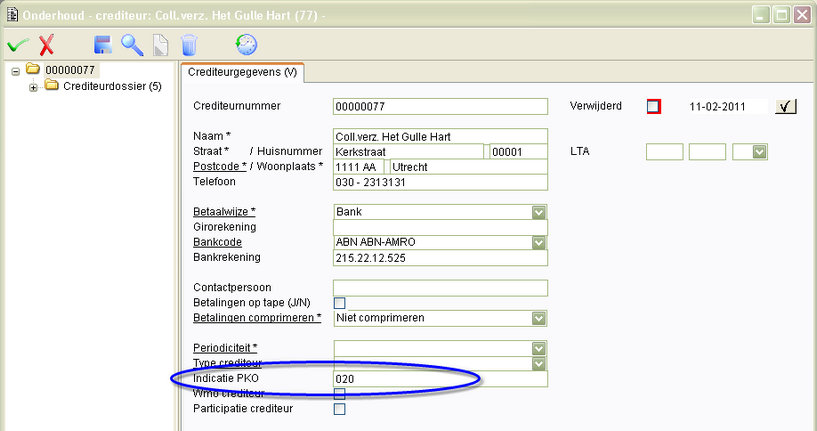This screenshot has height=431, width=817.
Task: Click the blank page new document icon
Action: pyautogui.click(x=160, y=45)
